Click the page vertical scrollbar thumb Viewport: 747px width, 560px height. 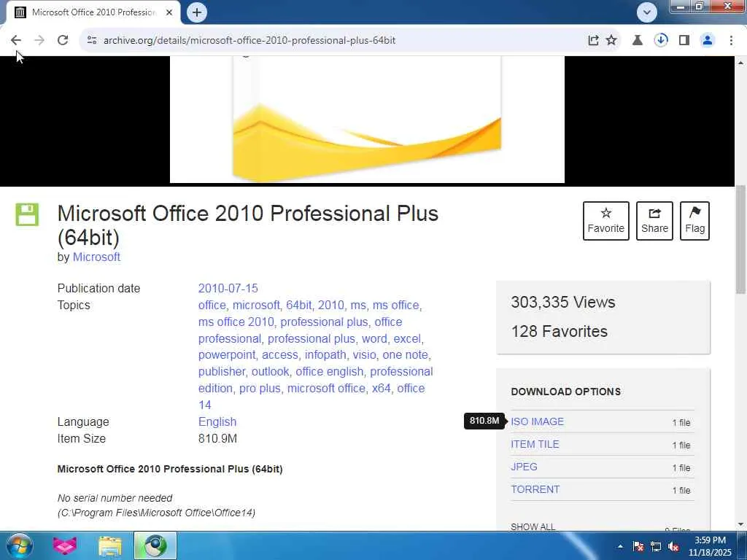pos(741,239)
